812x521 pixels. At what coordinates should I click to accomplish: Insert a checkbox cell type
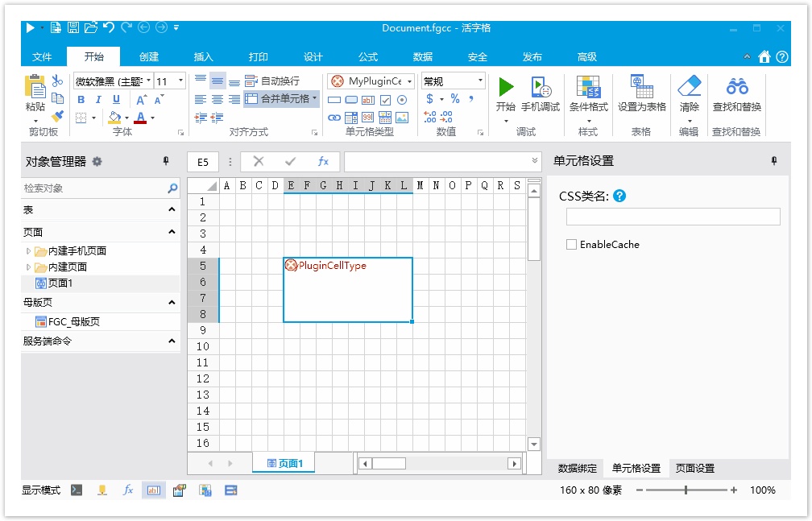point(385,100)
